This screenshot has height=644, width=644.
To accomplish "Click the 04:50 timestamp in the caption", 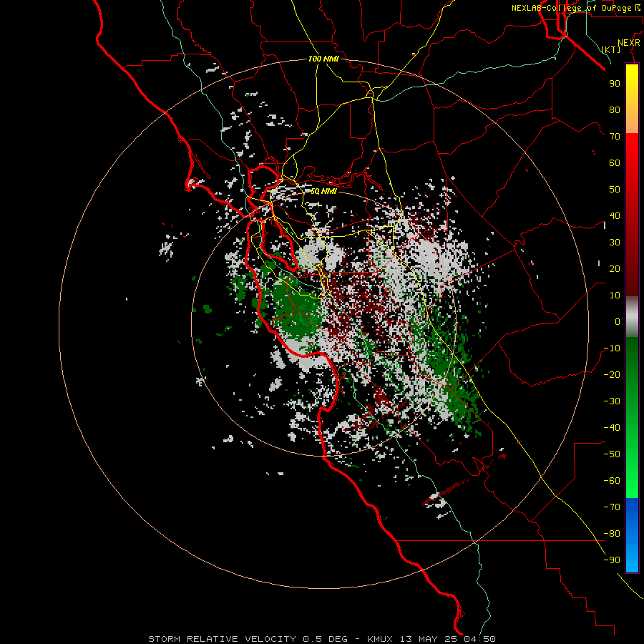I will pyautogui.click(x=479, y=639).
